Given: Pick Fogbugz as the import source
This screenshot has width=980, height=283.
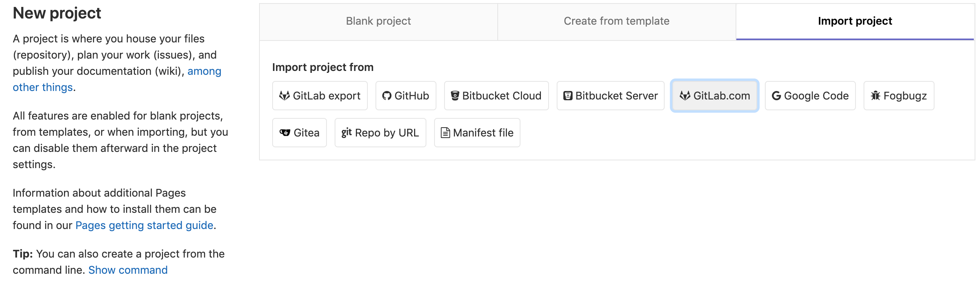Looking at the screenshot, I should [899, 96].
